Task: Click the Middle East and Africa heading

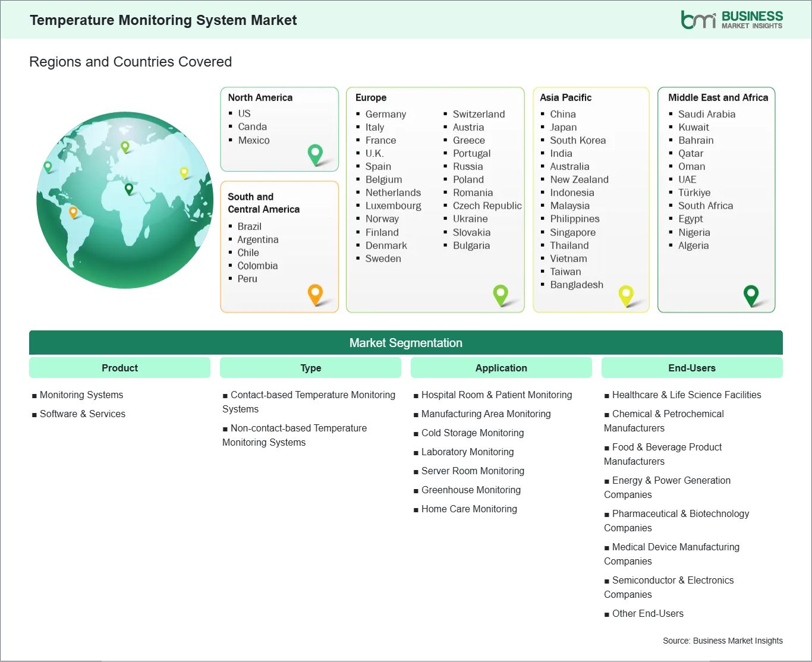Action: 718,97
